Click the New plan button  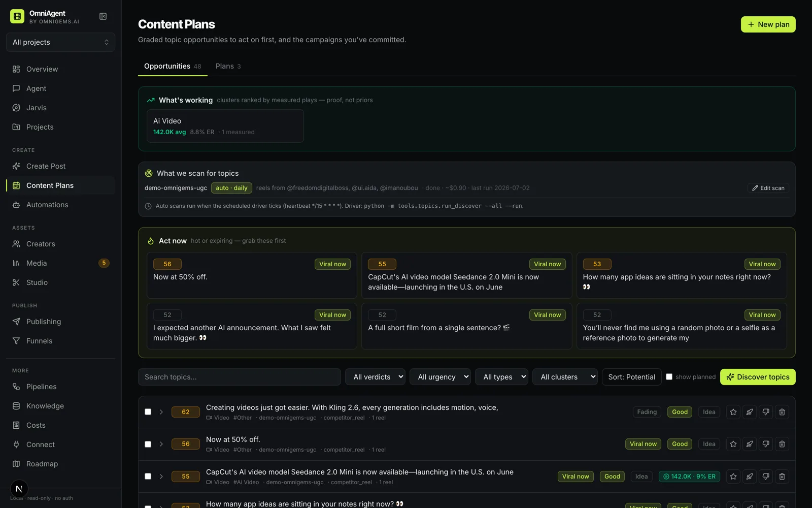click(x=768, y=24)
